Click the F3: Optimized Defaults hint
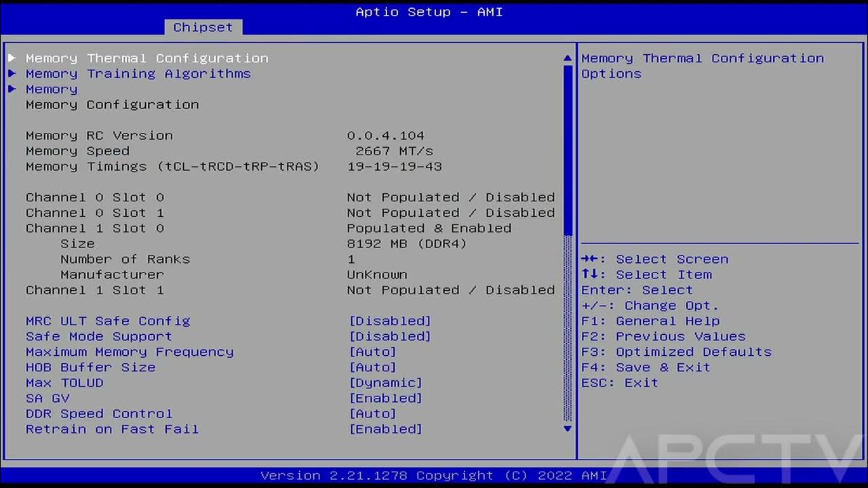The image size is (868, 488). [676, 352]
